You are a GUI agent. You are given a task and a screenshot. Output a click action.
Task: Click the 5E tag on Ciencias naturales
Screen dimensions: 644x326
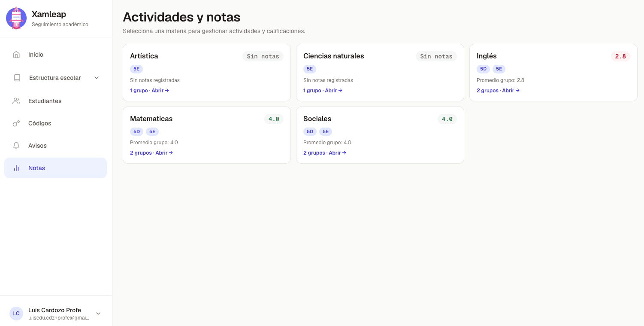coord(310,69)
